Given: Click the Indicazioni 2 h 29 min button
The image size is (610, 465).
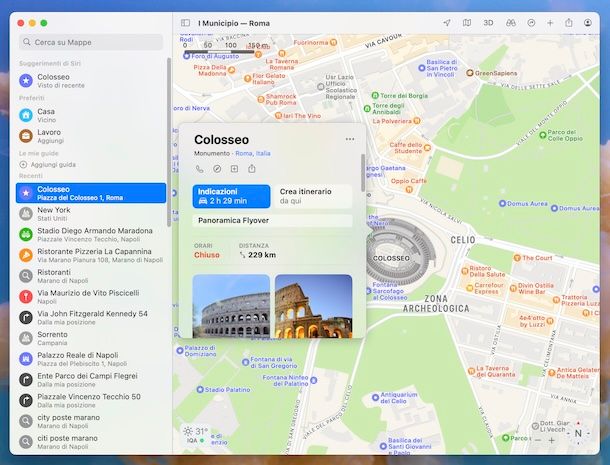Looking at the screenshot, I should tap(231, 196).
